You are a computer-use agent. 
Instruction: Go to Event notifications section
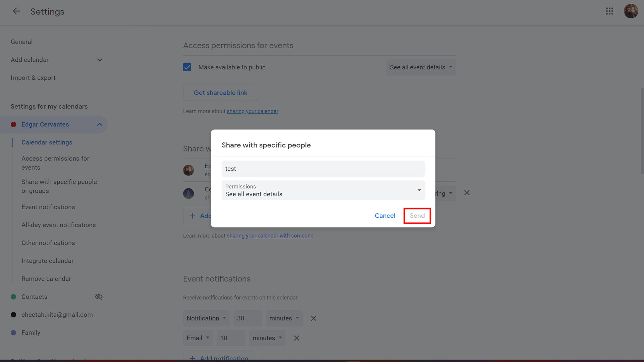48,207
